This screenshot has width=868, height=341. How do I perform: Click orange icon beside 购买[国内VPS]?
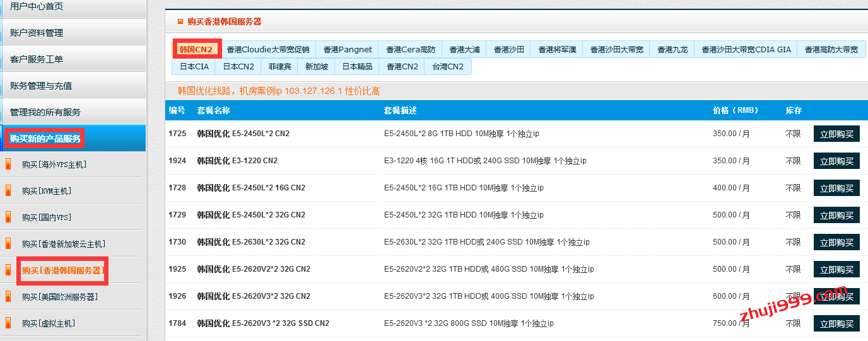pyautogui.click(x=8, y=217)
